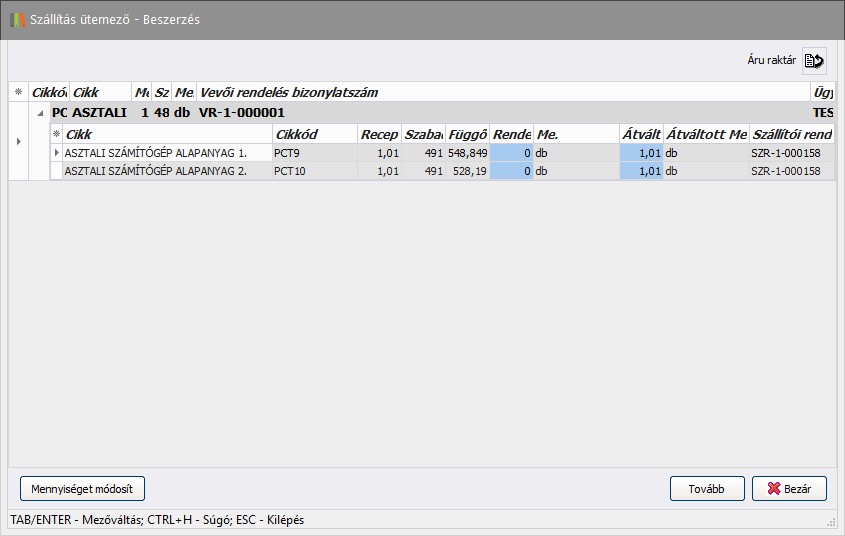845x536 pixels.
Task: Click the outer row indicator arrow at left edge
Action: [18, 142]
